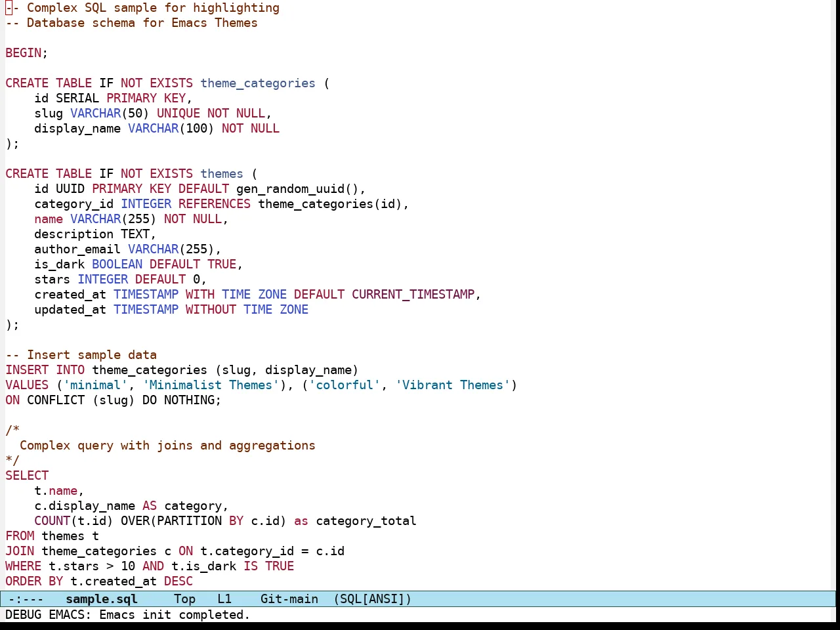Click the author_email column name
The width and height of the screenshot is (840, 630).
(77, 249)
